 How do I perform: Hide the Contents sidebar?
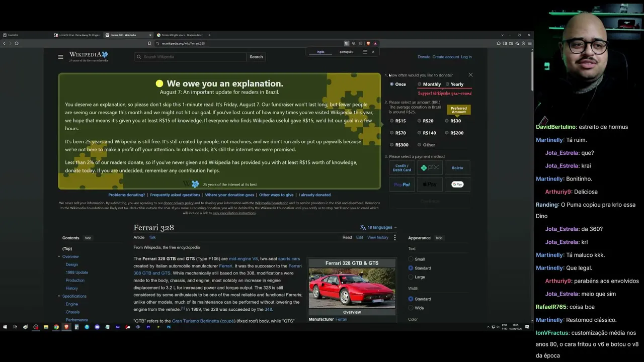[88, 238]
